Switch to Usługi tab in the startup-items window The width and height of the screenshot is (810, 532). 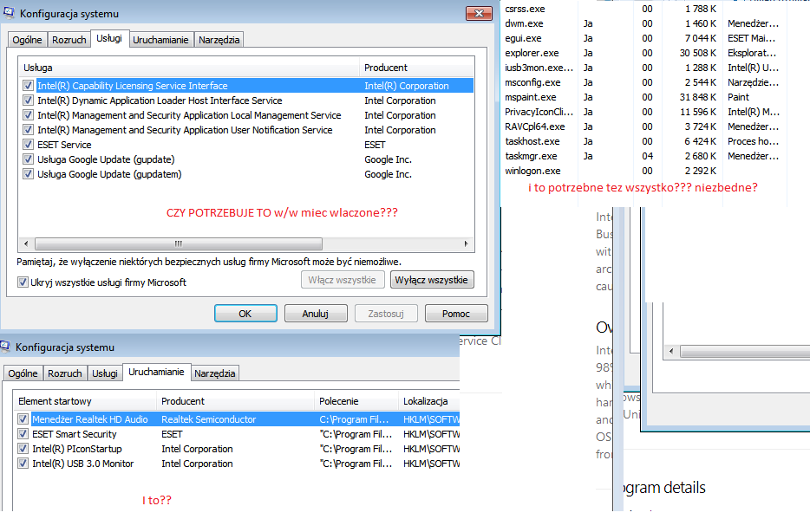click(105, 373)
